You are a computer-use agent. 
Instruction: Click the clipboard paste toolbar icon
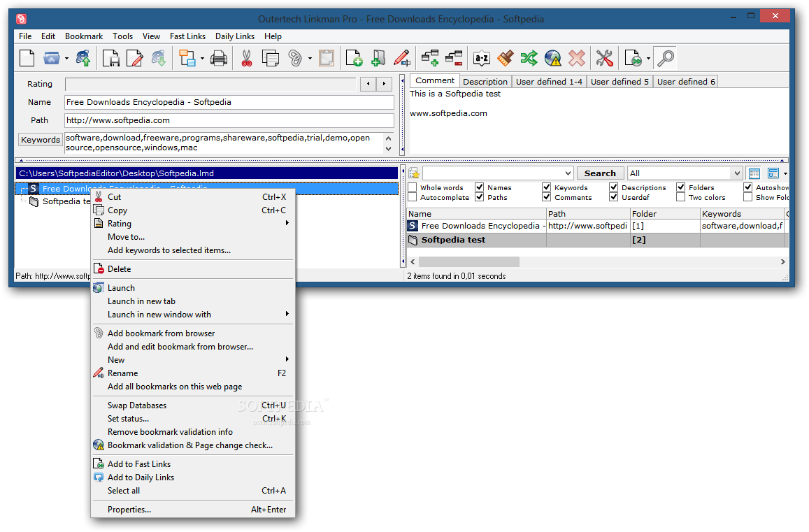point(326,58)
